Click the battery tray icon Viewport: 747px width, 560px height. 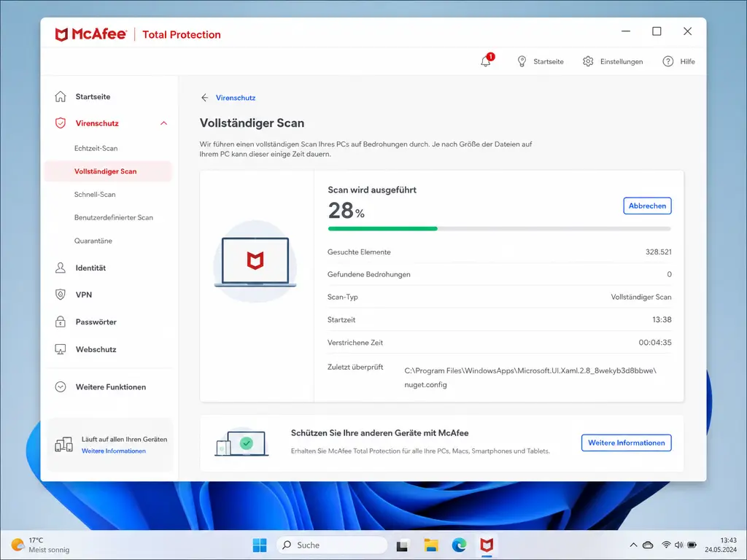coord(692,545)
